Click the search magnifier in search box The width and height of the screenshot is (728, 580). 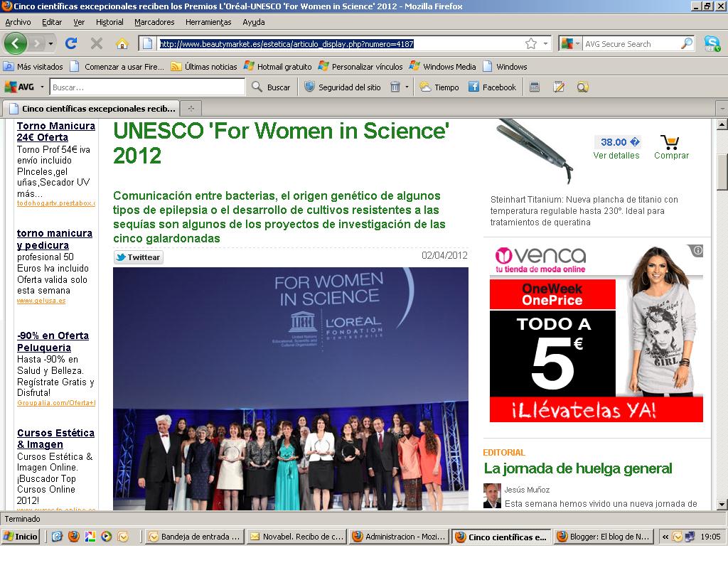[x=687, y=43]
